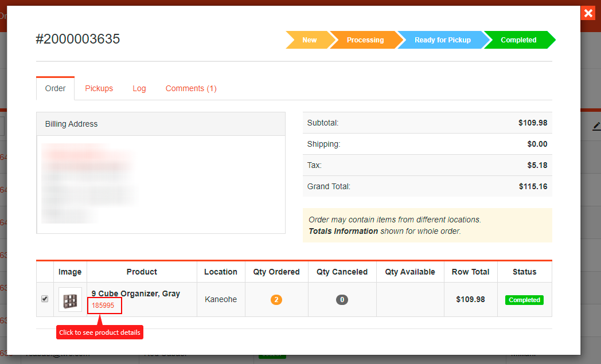Screen dimensions: 601x364
Task: Click the Row Total column header
Action: point(470,272)
